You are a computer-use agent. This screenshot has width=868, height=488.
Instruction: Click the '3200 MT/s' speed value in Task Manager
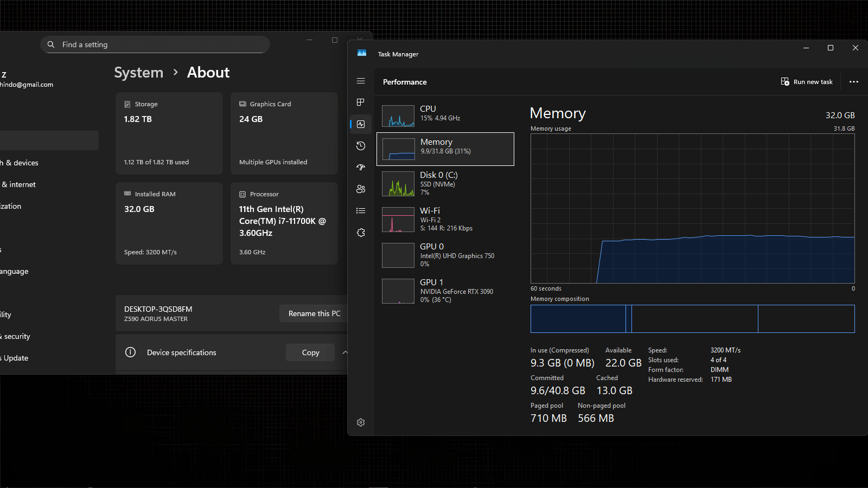[725, 350]
